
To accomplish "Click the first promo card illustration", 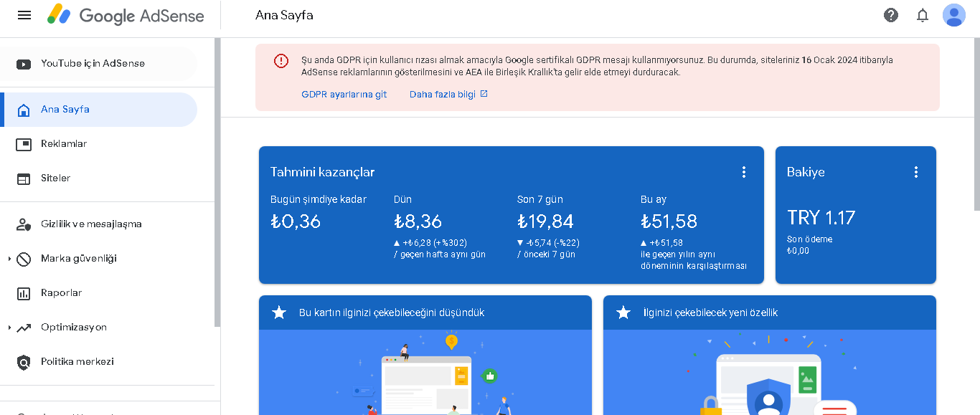I will 425,373.
